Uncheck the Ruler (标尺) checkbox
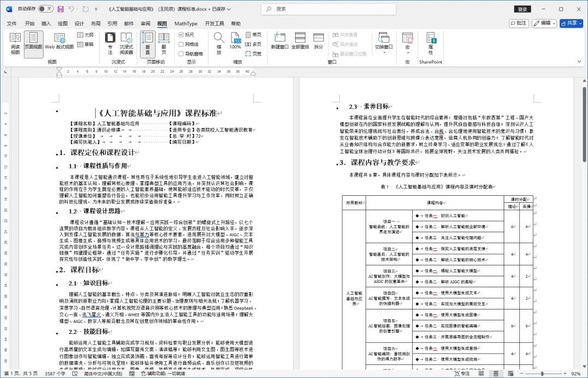 pos(181,35)
